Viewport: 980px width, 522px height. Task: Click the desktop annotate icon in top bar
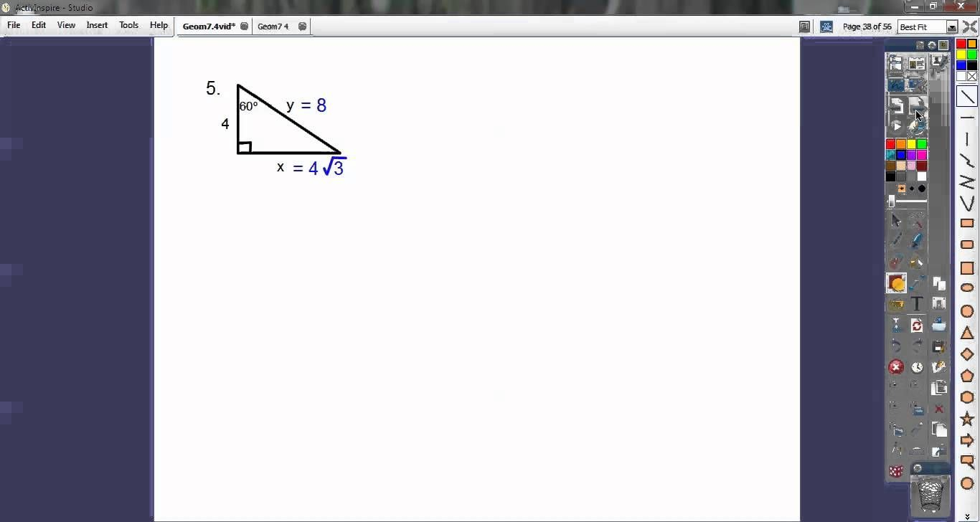pos(826,27)
